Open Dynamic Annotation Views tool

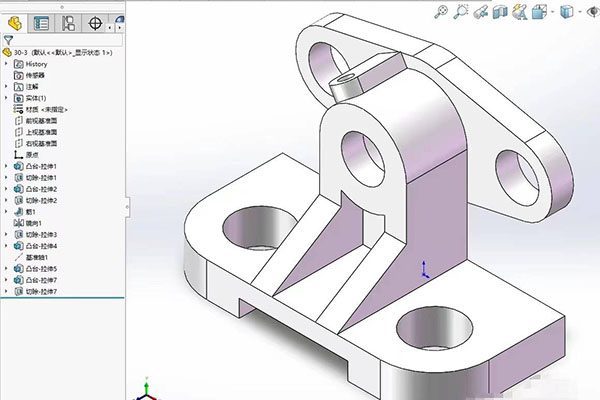[519, 12]
